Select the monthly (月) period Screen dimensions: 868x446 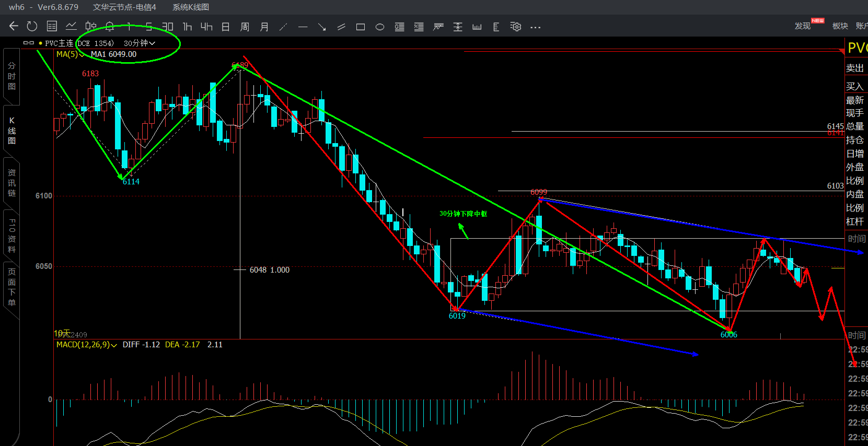click(264, 27)
